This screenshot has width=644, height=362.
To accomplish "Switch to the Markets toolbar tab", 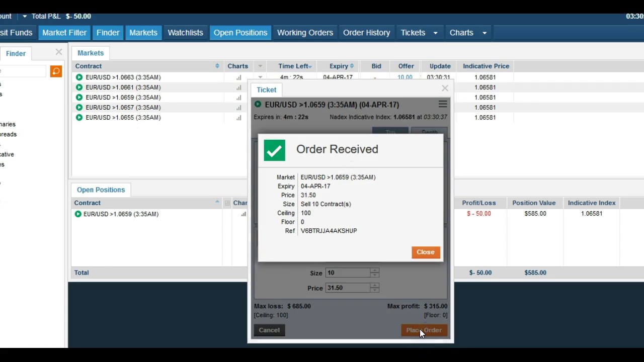I will click(143, 33).
